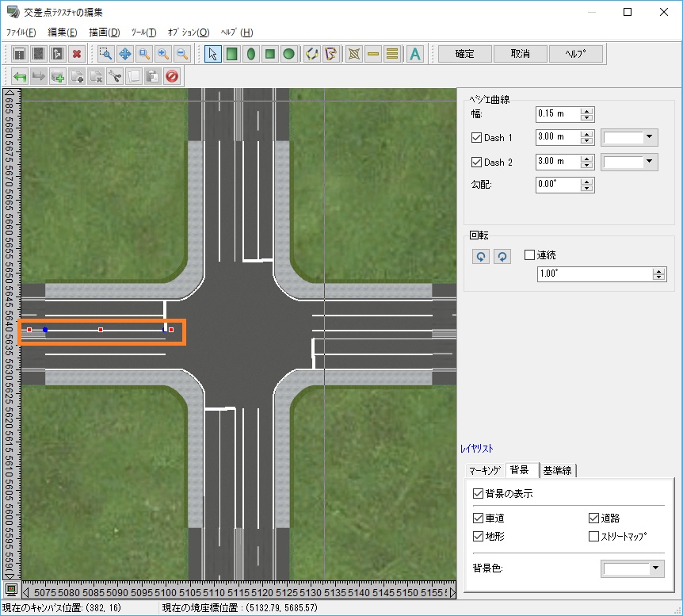The width and height of the screenshot is (683, 616).
Task: Open the 描画(D) menu
Action: tap(104, 33)
